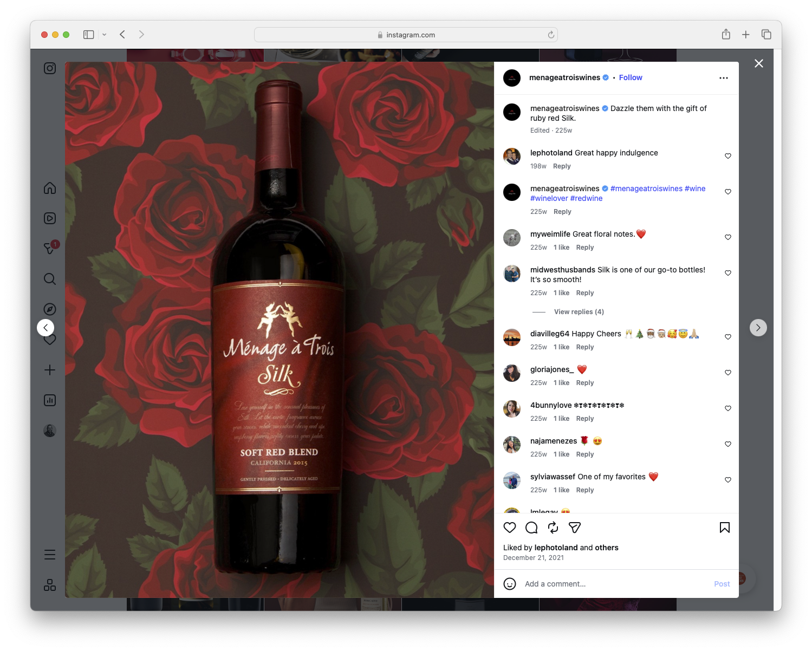
Task: Advance to the next photo with the right chevron
Action: coord(758,327)
